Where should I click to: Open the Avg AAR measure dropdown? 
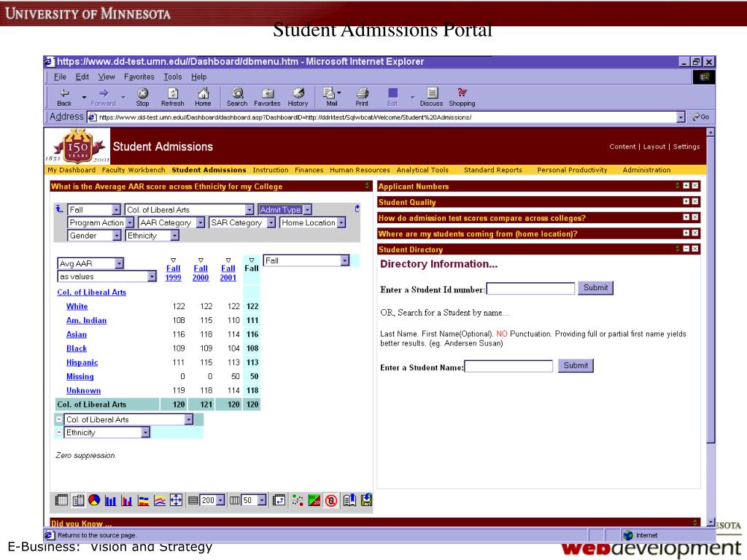(90, 263)
